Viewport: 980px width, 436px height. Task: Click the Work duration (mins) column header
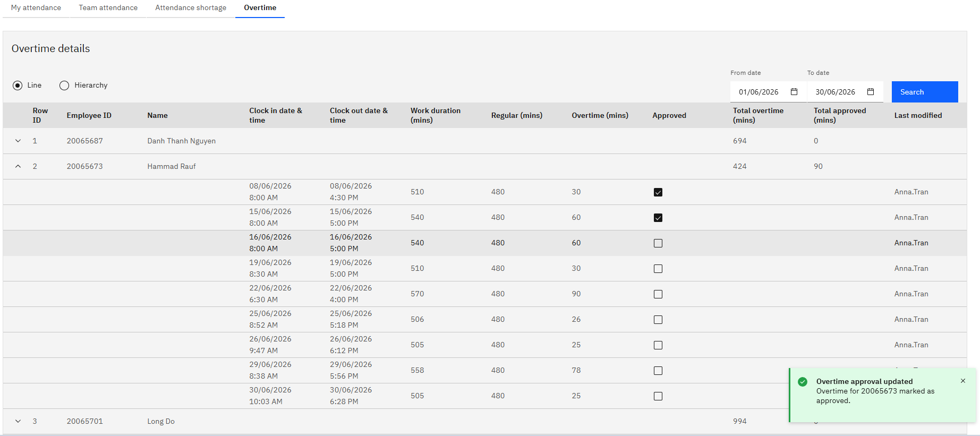[x=436, y=115]
